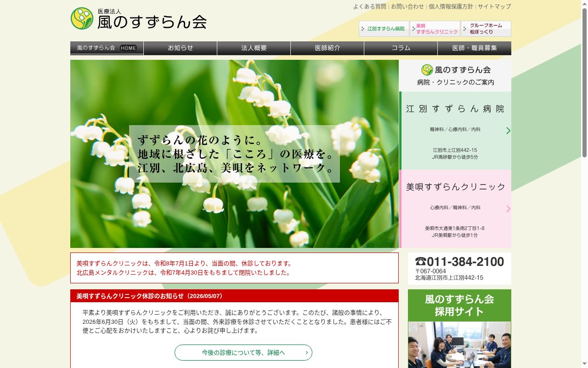588x368 pixels.
Task: Click the グループホーム松ぼっくり header button
Action: point(486,29)
